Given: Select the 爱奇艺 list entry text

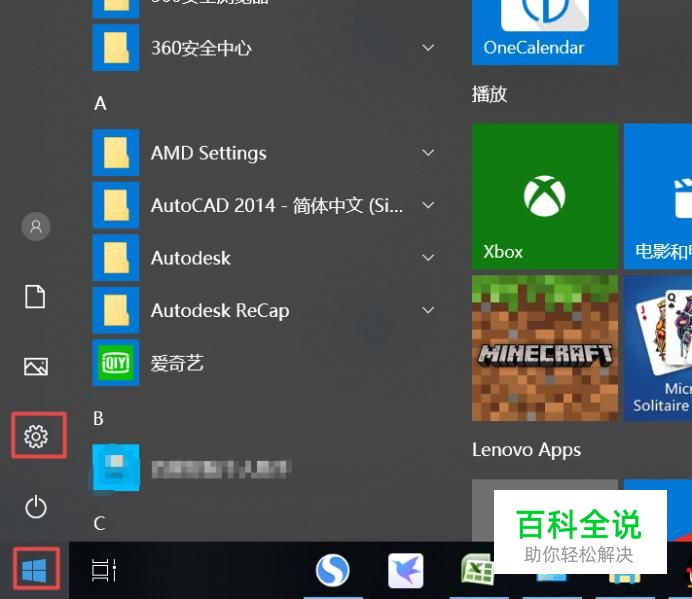Looking at the screenshot, I should point(177,363).
